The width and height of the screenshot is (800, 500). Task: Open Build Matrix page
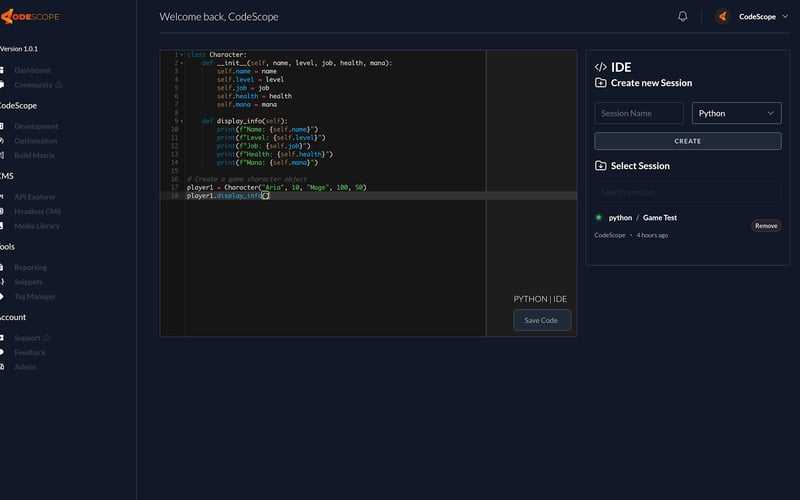[34, 155]
